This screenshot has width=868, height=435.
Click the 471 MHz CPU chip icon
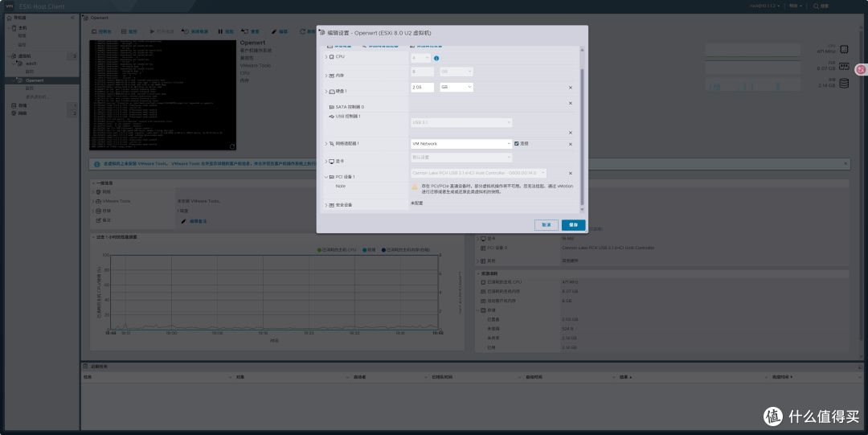tap(844, 49)
